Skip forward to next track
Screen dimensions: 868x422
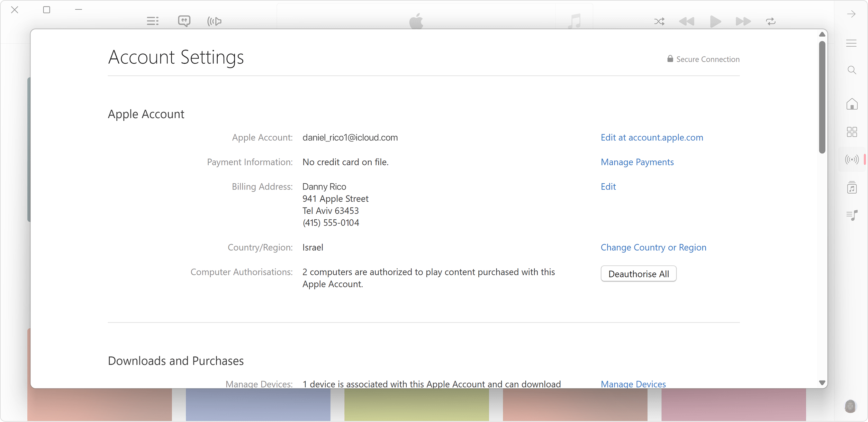pos(743,22)
